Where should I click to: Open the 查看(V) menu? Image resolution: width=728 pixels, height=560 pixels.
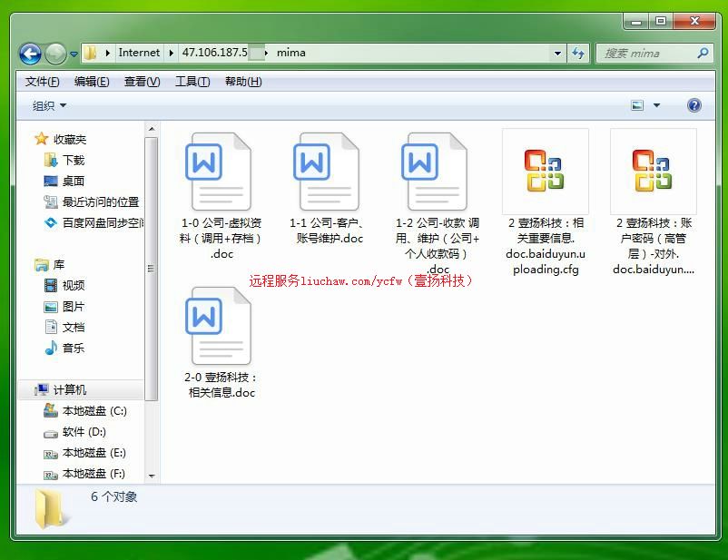click(142, 82)
